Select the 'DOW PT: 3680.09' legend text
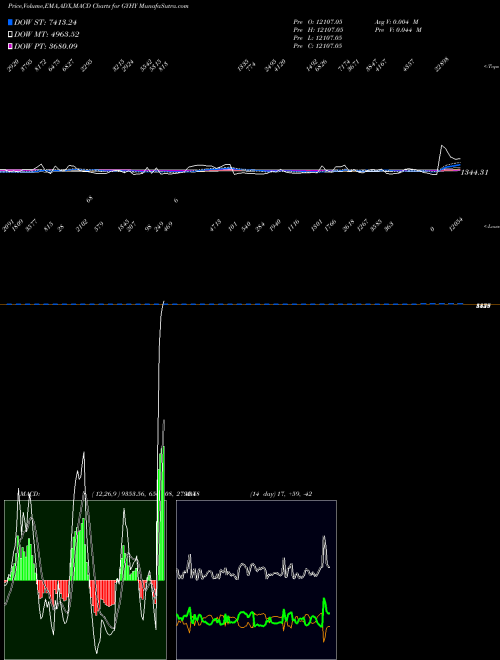The width and height of the screenshot is (500, 660). click(46, 46)
